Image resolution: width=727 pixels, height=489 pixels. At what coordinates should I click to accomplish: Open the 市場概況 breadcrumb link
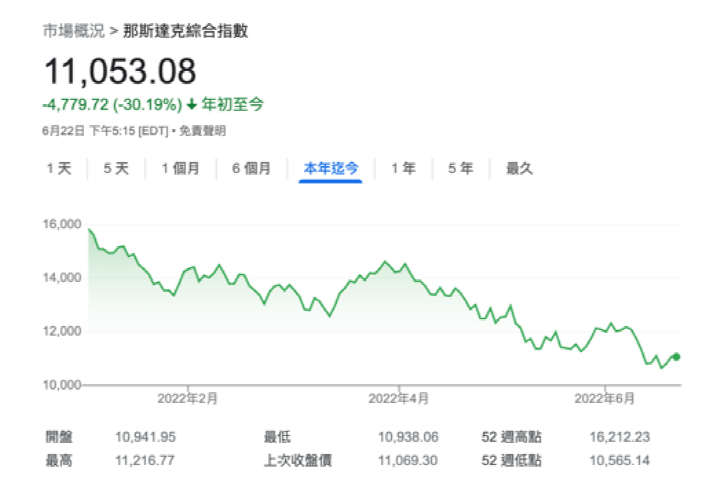pyautogui.click(x=73, y=31)
